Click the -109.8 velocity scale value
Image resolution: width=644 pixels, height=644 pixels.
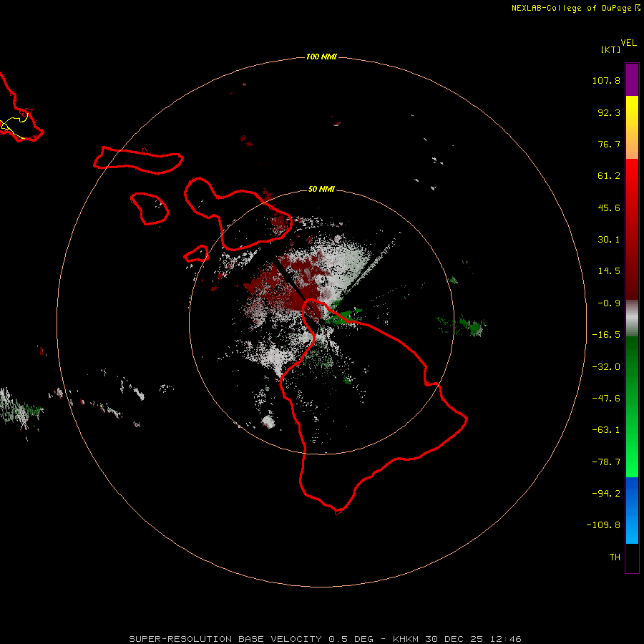(603, 525)
